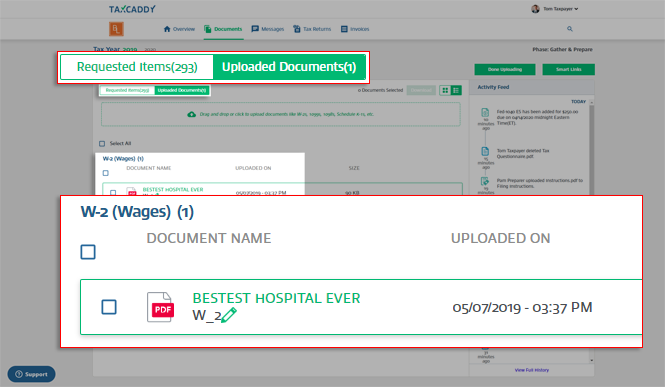Click the TaxCaddy logo
The height and width of the screenshot is (387, 665).
point(132,9)
